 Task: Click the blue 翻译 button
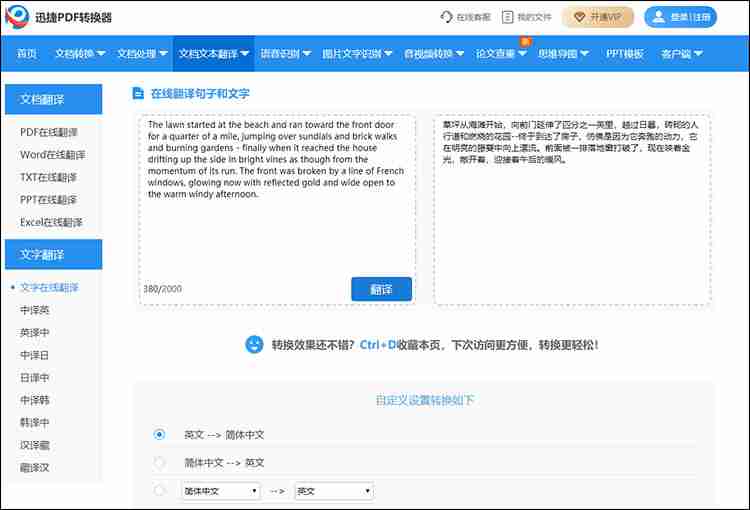pyautogui.click(x=381, y=289)
